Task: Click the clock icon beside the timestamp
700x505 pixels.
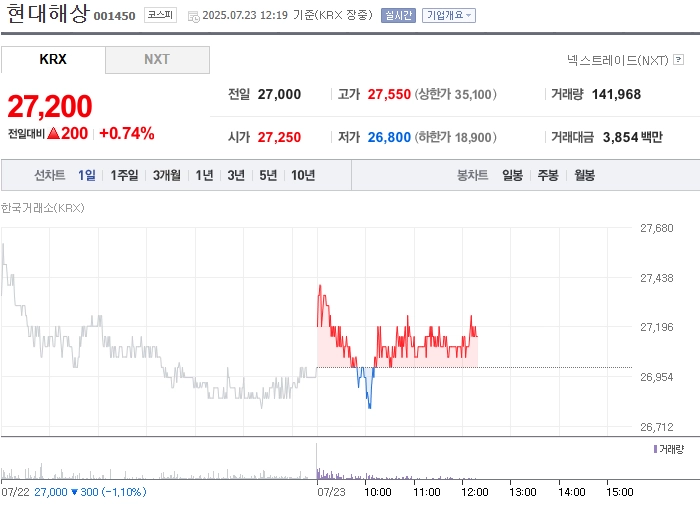Action: tap(193, 17)
